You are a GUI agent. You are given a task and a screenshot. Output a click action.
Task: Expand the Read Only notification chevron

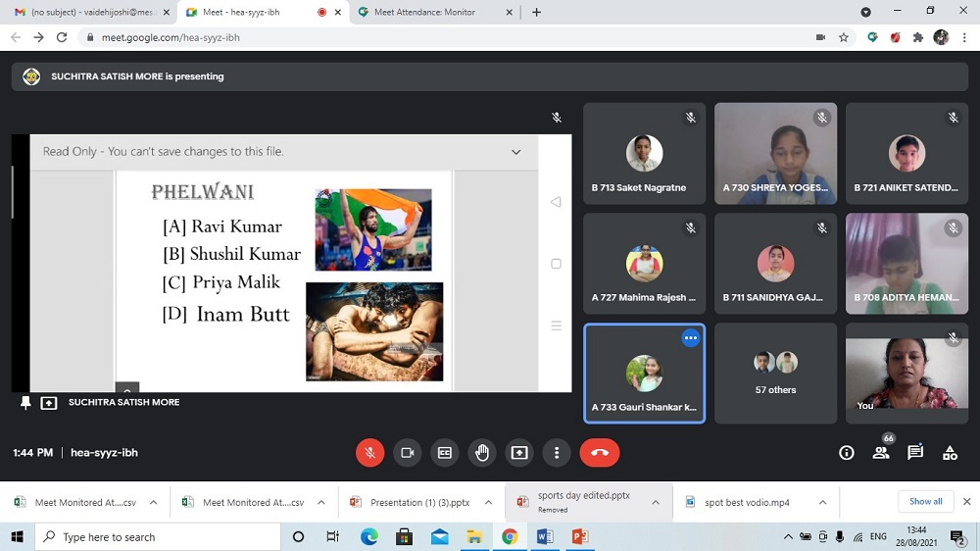(x=516, y=152)
